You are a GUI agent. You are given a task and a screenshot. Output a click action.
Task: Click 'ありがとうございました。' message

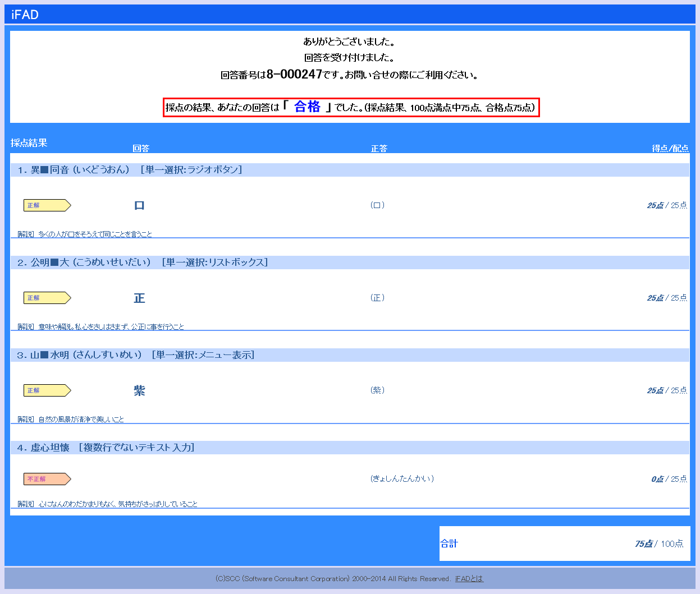tap(349, 42)
